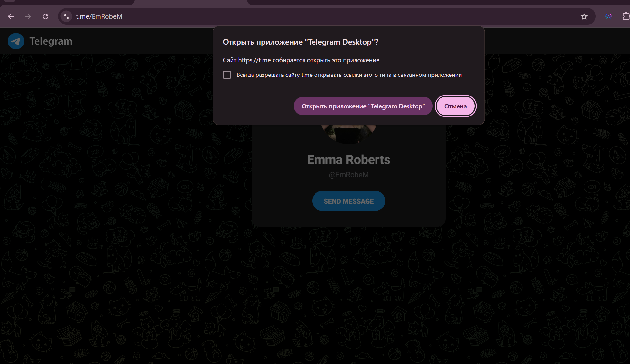Click the https://t.me link text in the dialog
Screen dimensions: 630x364
(x=254, y=60)
